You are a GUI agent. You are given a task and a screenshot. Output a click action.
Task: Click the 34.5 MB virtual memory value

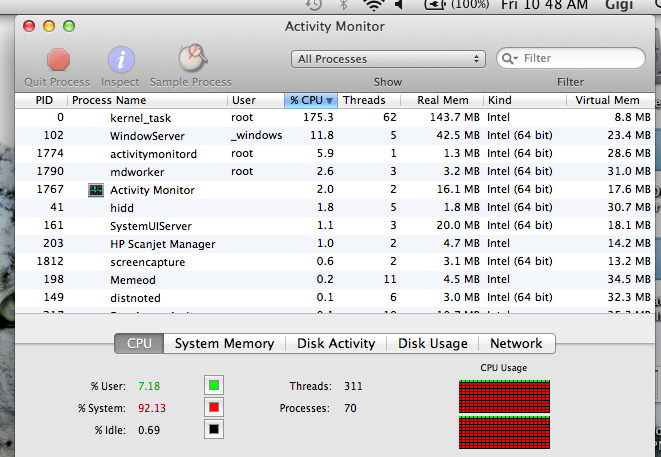click(x=629, y=279)
